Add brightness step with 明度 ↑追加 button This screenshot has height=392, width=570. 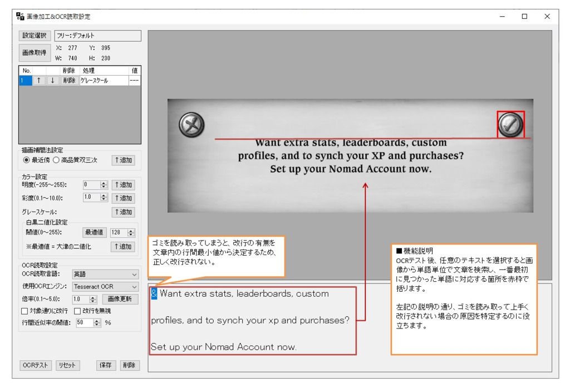click(x=124, y=185)
